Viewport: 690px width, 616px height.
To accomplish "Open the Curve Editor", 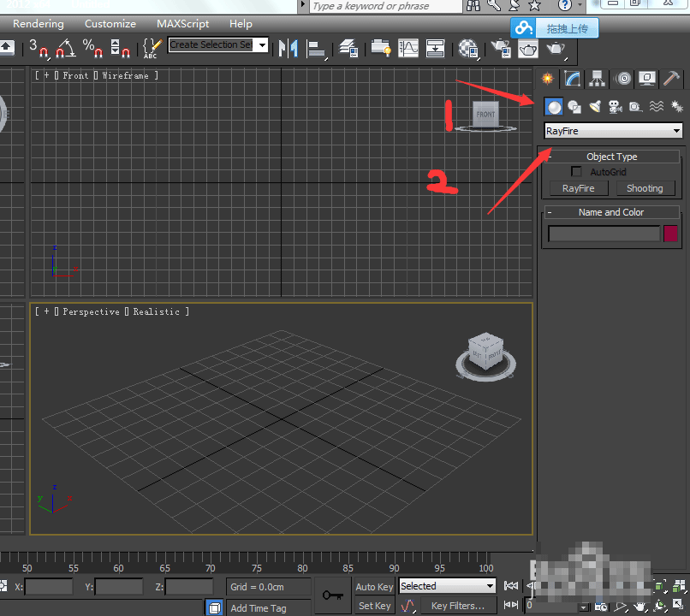I will pyautogui.click(x=408, y=48).
